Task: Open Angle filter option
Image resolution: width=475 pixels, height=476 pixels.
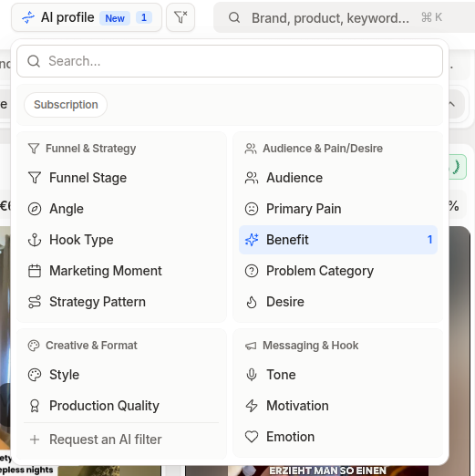Action: point(121,209)
